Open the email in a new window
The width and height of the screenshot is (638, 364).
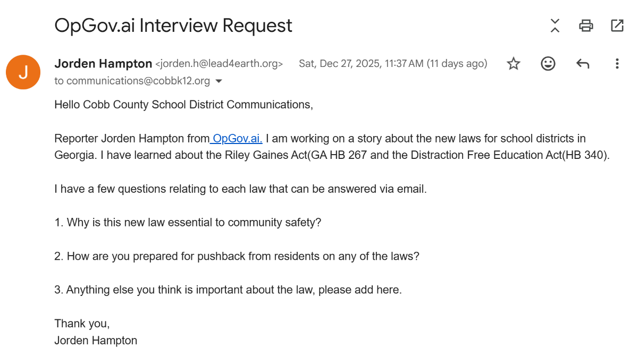point(617,26)
